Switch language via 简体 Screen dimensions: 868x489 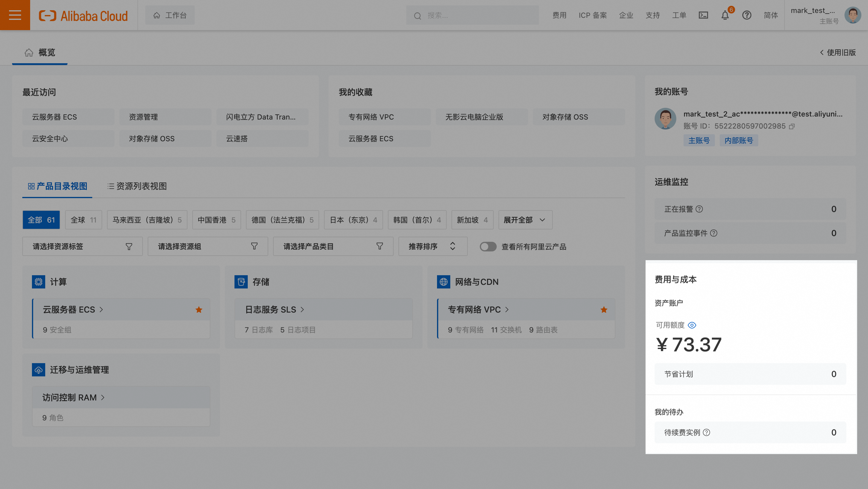(x=771, y=15)
